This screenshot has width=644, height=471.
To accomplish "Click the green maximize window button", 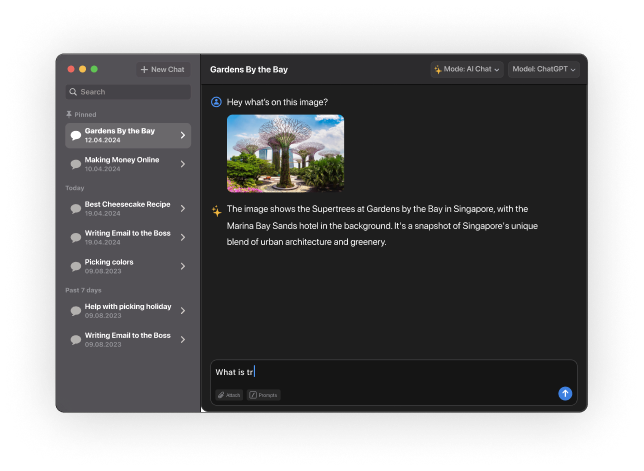I will tap(95, 69).
